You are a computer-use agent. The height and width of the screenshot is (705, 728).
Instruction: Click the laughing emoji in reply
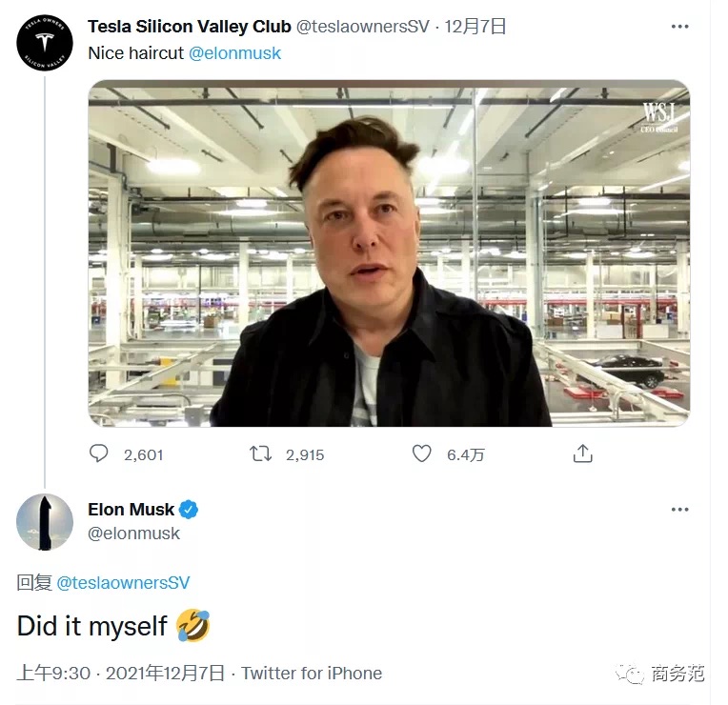[x=193, y=625]
